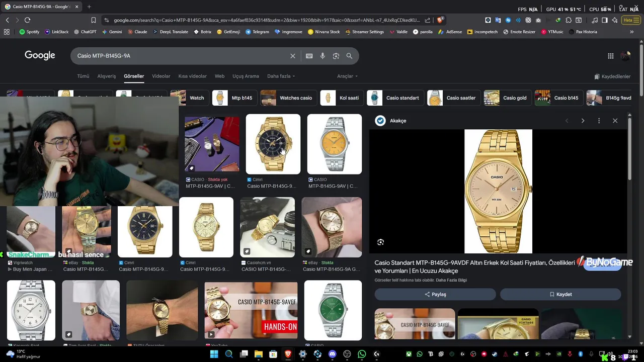Screen dimensions: 644x362
Task: Open Daha Fazla Bilgi copyright link
Action: (451, 280)
